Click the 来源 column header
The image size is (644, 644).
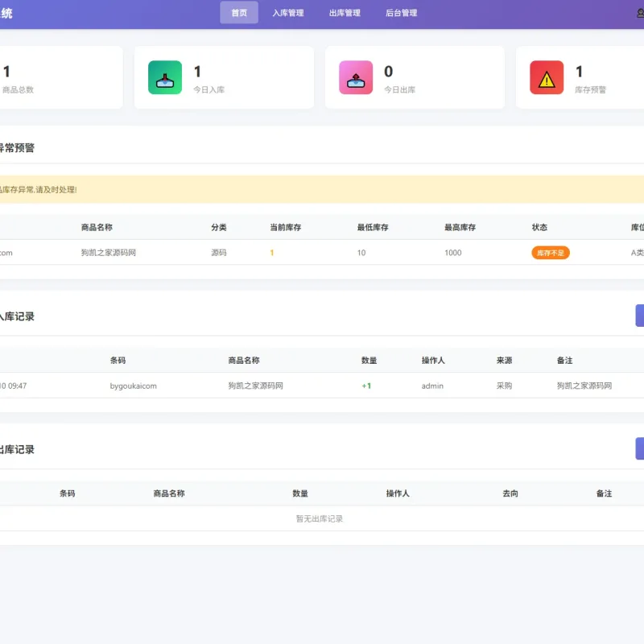point(505,360)
